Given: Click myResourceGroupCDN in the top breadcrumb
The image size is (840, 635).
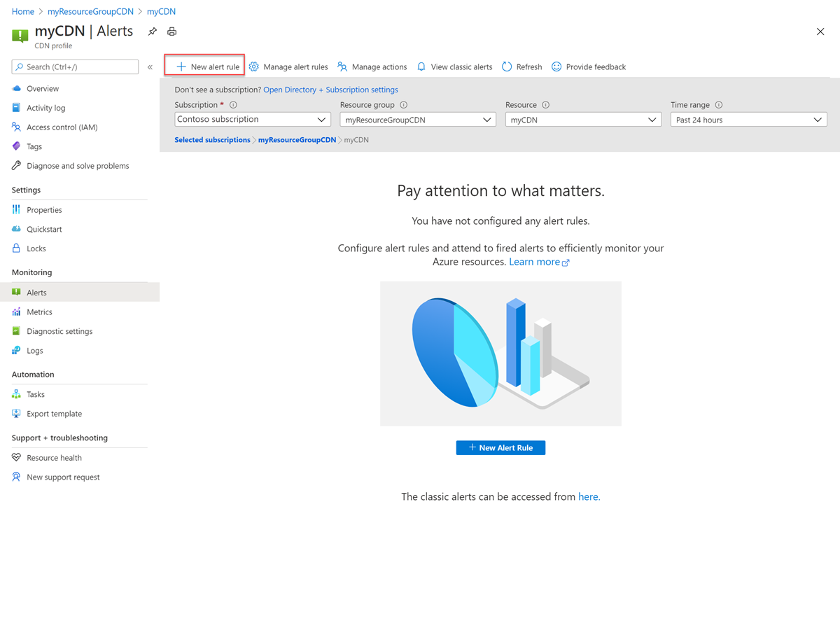Looking at the screenshot, I should point(90,11).
